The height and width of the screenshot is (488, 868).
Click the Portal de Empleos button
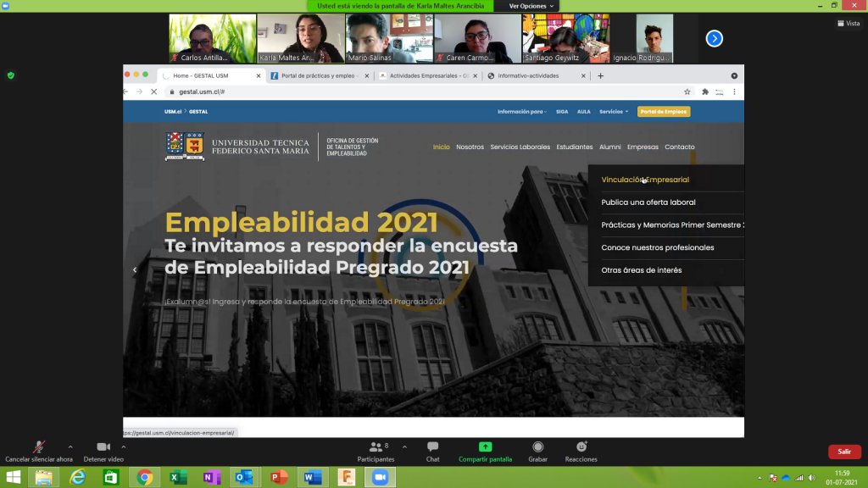tap(664, 112)
